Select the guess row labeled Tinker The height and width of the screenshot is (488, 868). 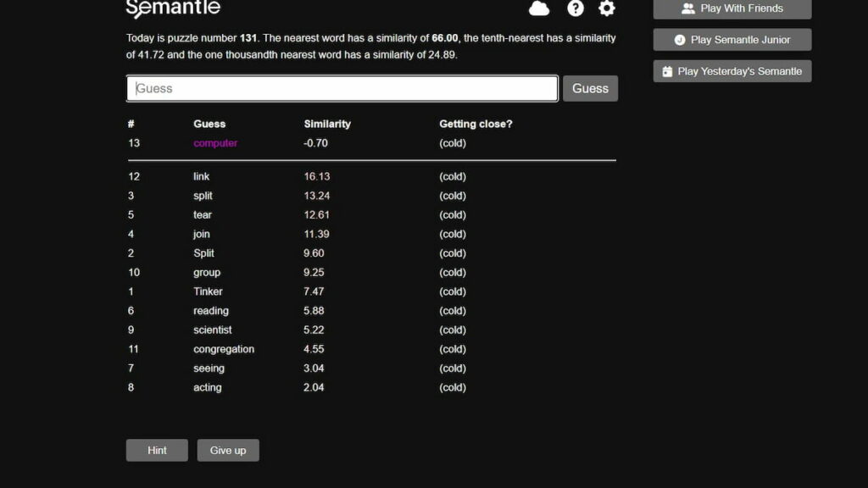207,291
